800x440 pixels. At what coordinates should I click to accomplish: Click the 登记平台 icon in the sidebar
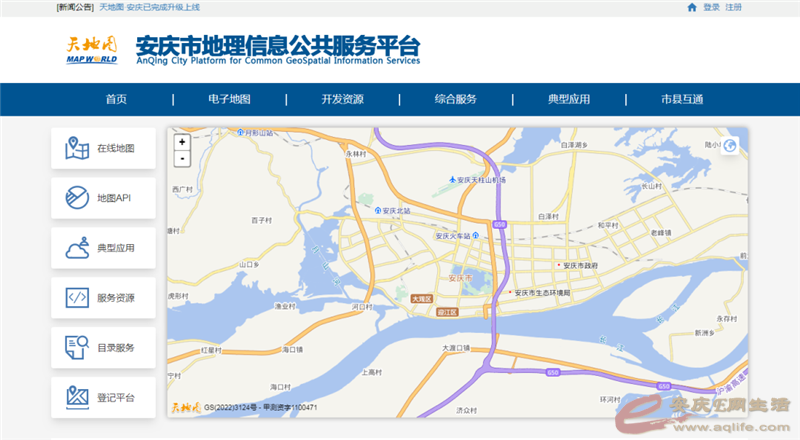(77, 397)
